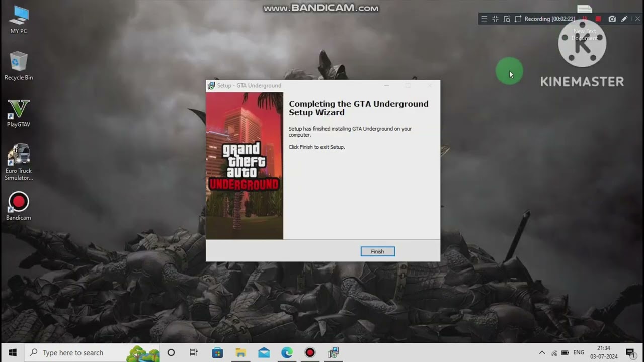Launch Microsoft Edge from taskbar
This screenshot has height=362, width=644.
(x=287, y=352)
